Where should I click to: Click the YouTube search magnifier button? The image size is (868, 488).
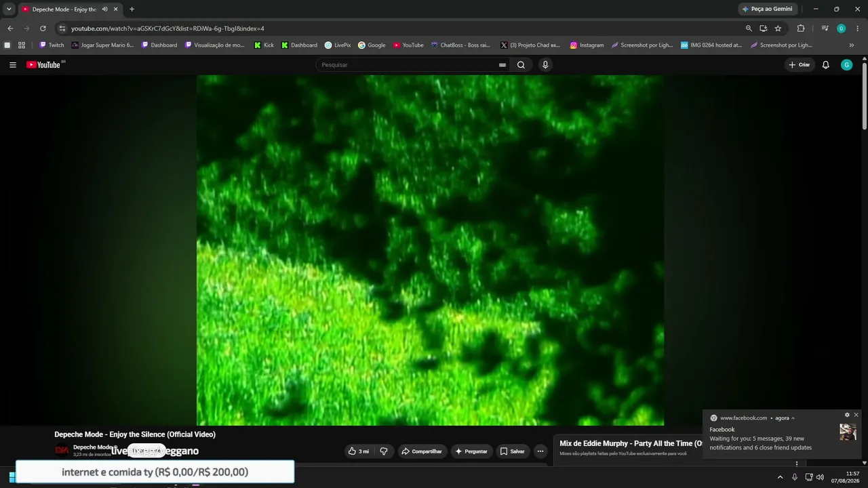(521, 65)
